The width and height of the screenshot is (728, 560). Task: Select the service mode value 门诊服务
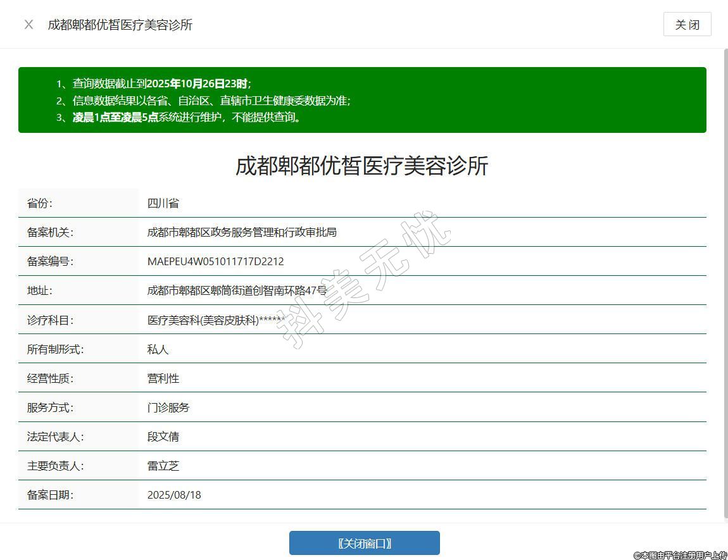point(168,408)
